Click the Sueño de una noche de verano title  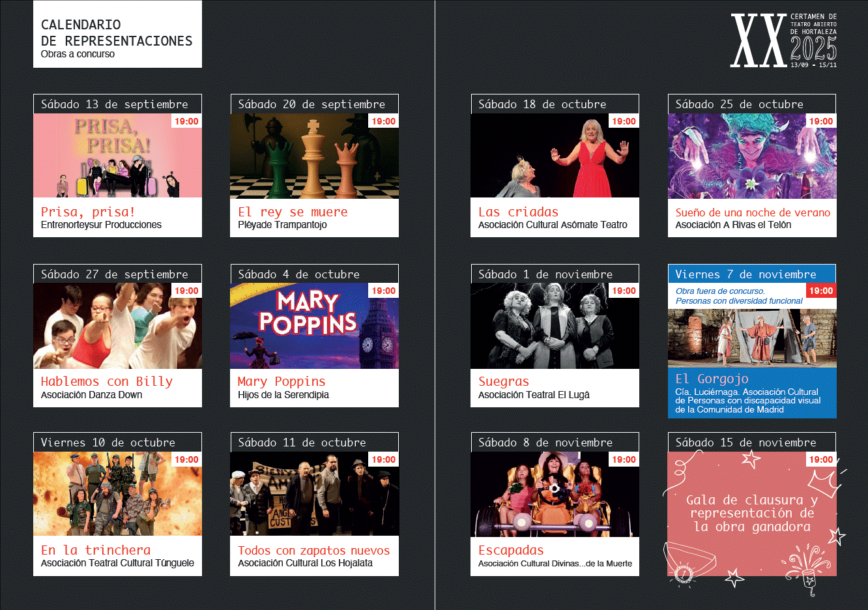coord(753,212)
